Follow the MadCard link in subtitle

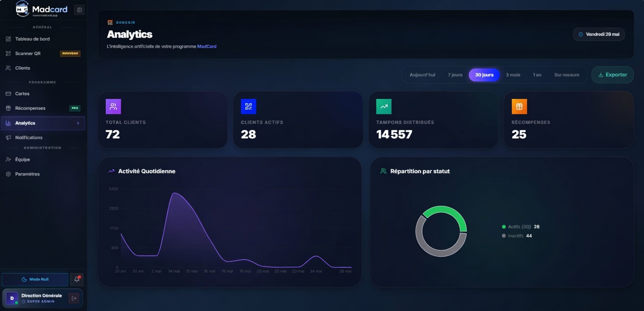[x=207, y=46]
